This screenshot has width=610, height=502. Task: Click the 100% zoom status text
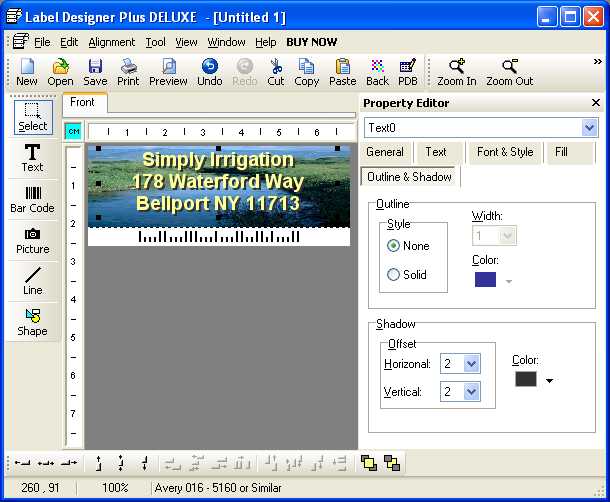[115, 488]
